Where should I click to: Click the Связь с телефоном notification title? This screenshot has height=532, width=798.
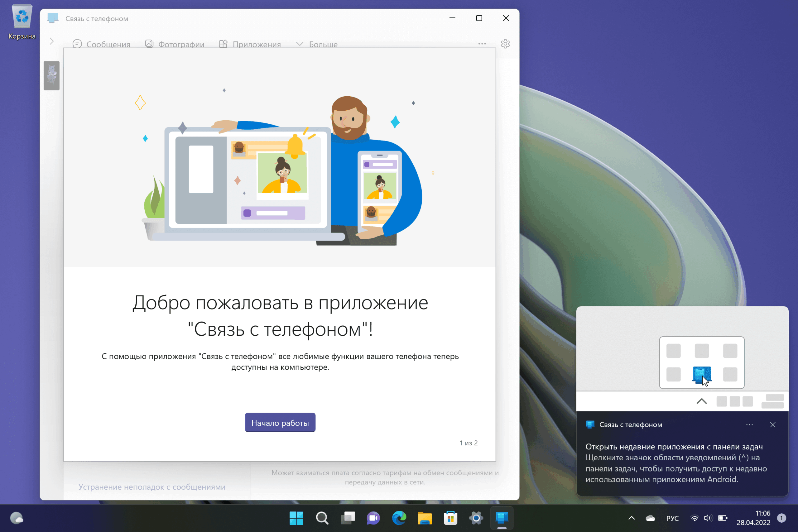pos(630,424)
